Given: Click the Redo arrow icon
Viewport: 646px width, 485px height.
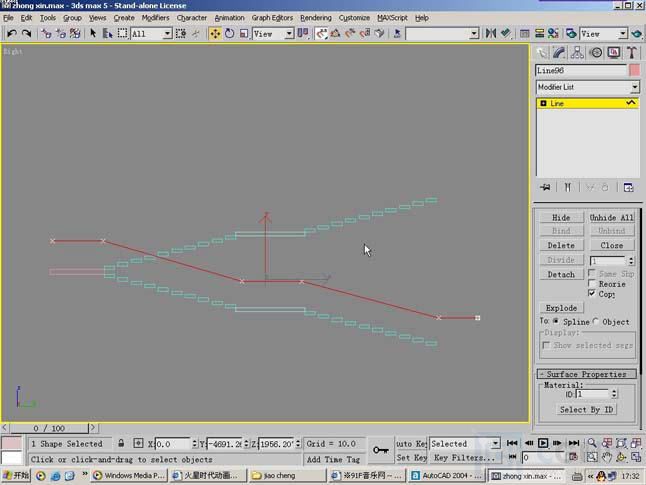Looking at the screenshot, I should pos(26,33).
